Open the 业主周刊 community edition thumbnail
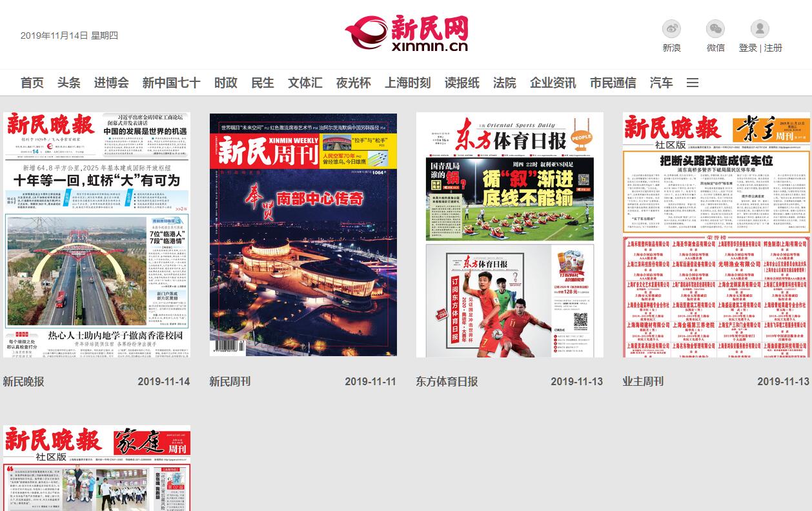 (716, 235)
